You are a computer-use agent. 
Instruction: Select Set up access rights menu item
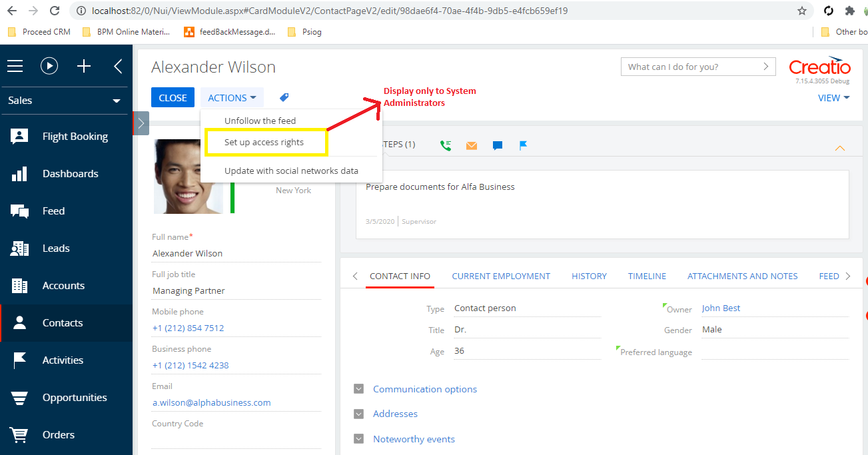264,143
